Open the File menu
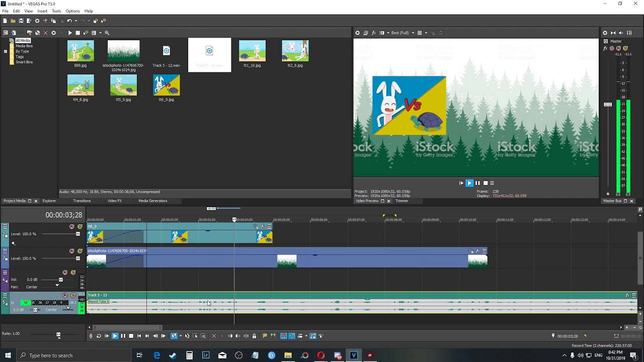 [5, 11]
